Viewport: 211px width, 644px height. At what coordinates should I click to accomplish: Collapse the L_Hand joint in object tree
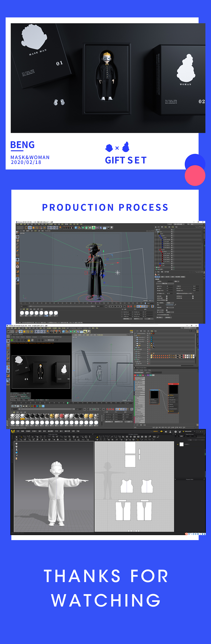(160, 238)
